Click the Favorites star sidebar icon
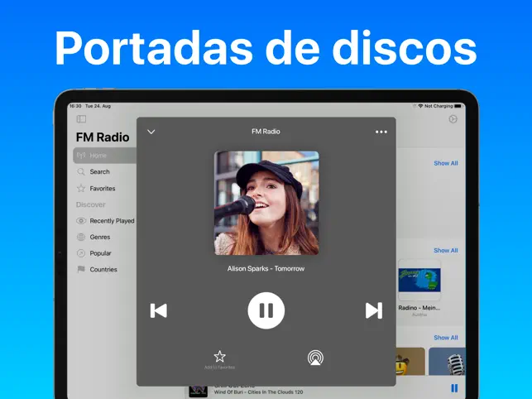 pos(81,188)
